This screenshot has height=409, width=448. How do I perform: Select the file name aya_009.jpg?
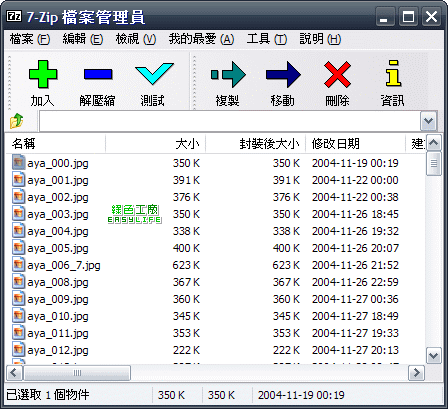[58, 299]
